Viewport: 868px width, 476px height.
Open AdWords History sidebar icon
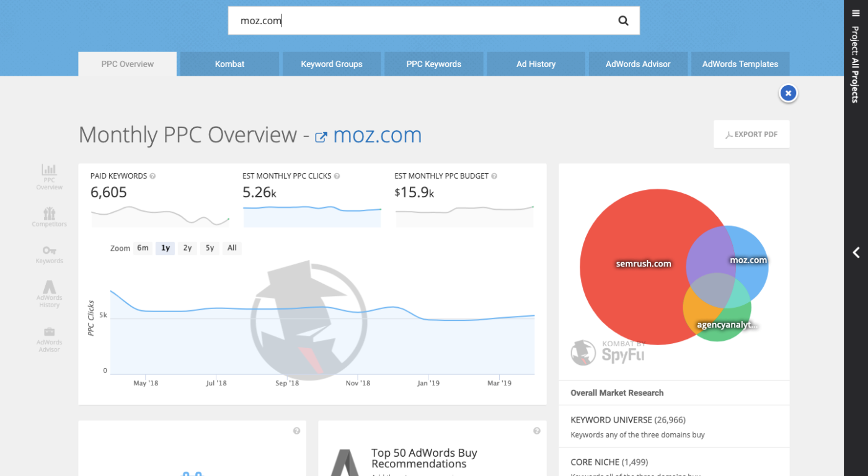[x=49, y=294]
